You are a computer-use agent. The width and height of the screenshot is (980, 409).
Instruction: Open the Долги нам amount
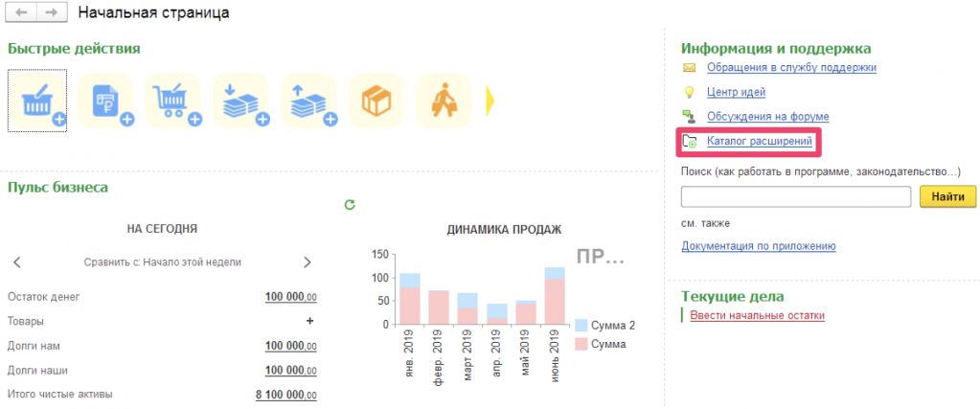pos(290,346)
